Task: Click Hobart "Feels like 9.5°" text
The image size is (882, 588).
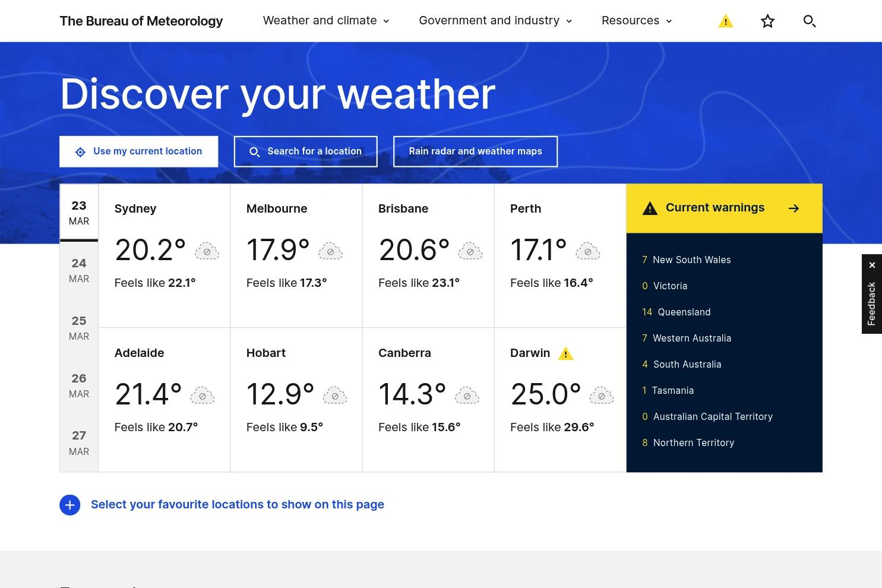Action: 284,428
